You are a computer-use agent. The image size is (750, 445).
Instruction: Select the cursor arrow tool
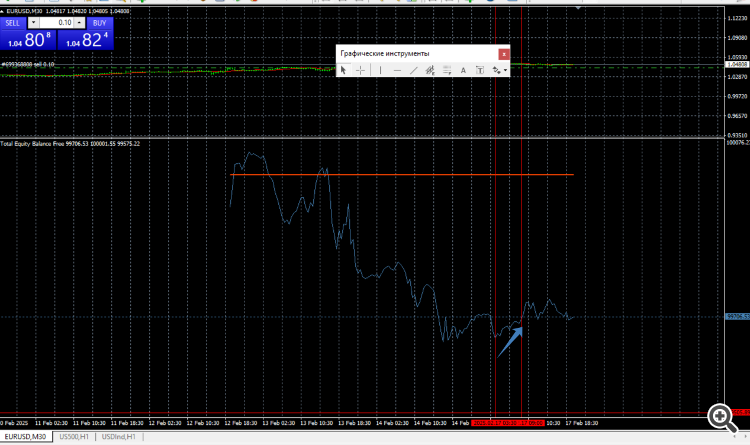tap(343, 70)
